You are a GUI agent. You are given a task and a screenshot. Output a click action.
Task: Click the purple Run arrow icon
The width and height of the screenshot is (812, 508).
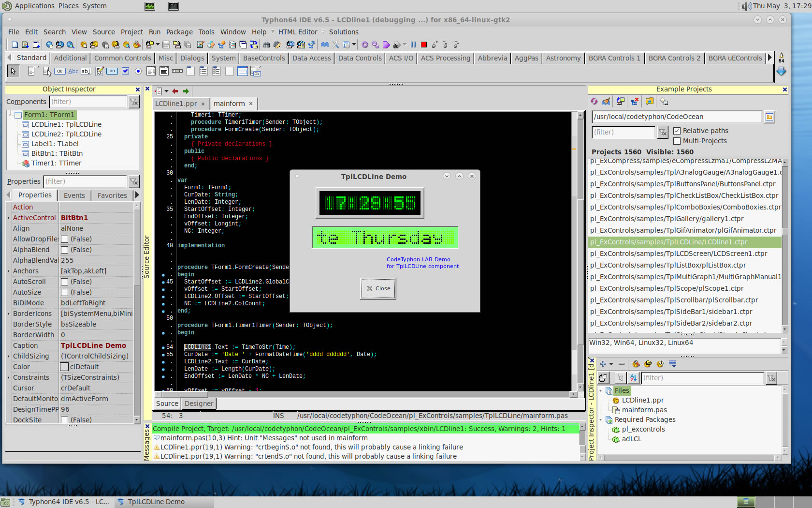(x=387, y=45)
